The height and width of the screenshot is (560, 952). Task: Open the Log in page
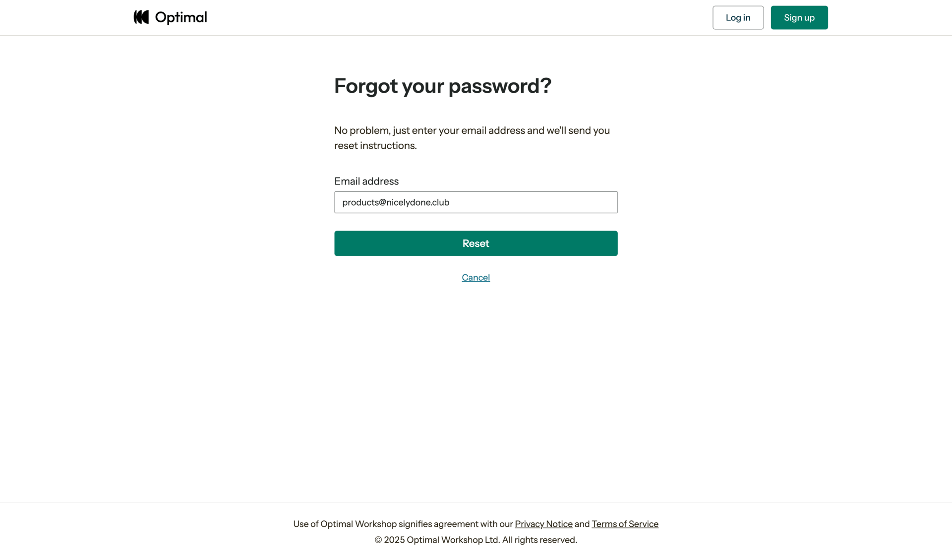click(738, 18)
